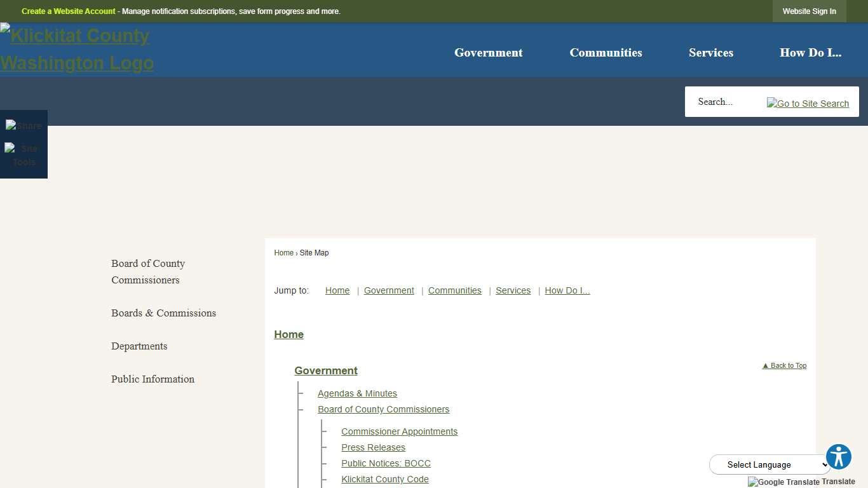Jump to Communities section link

(454, 290)
